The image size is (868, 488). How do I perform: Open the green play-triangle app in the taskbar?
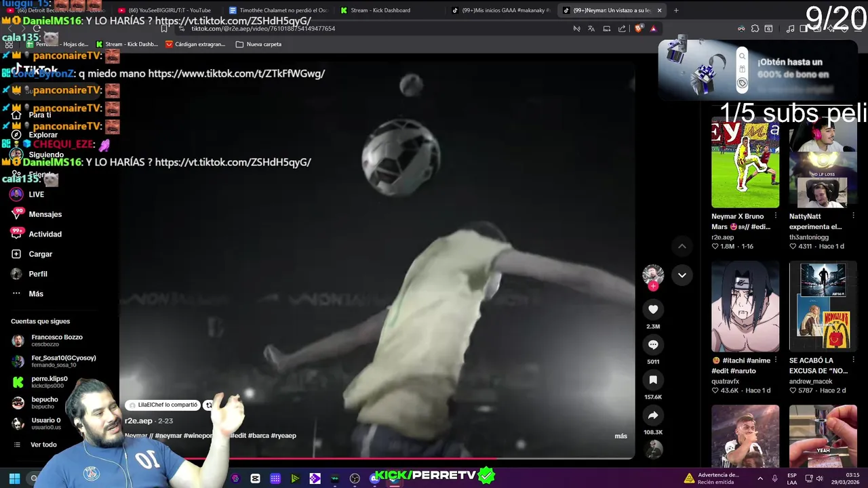[x=295, y=479]
